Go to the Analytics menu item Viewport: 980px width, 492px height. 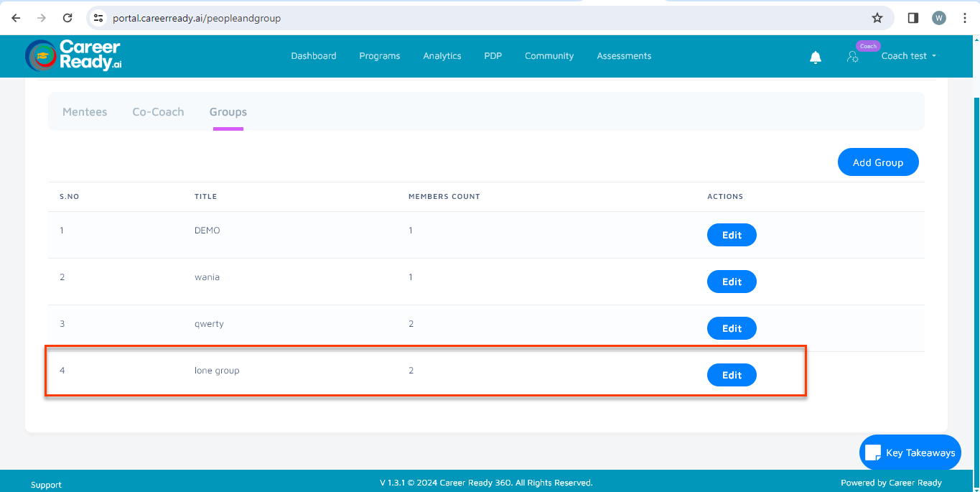tap(442, 56)
